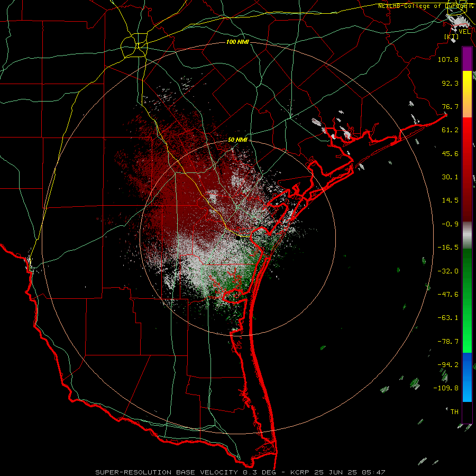The height and width of the screenshot is (476, 476).
Task: Click the '100 NMI' range ring label
Action: pos(237,42)
